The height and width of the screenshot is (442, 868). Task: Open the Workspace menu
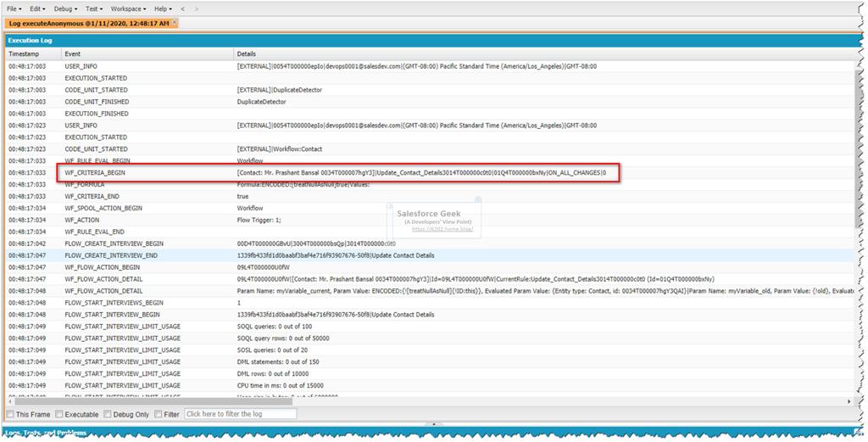click(129, 8)
